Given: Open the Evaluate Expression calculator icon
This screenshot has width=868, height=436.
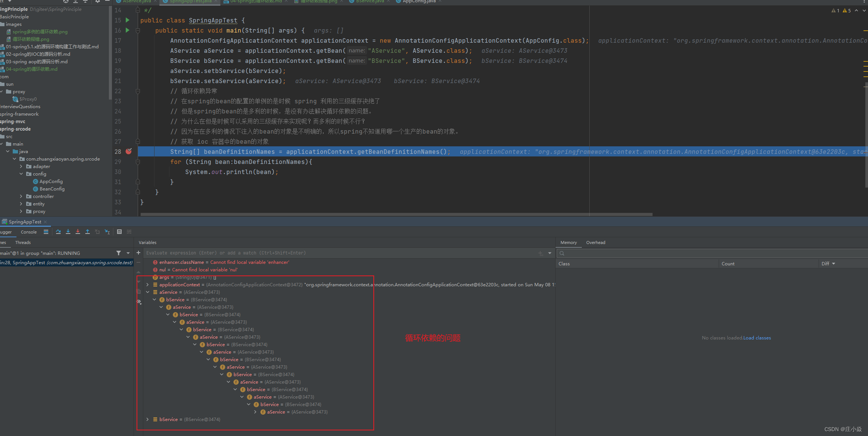Looking at the screenshot, I should pos(119,232).
